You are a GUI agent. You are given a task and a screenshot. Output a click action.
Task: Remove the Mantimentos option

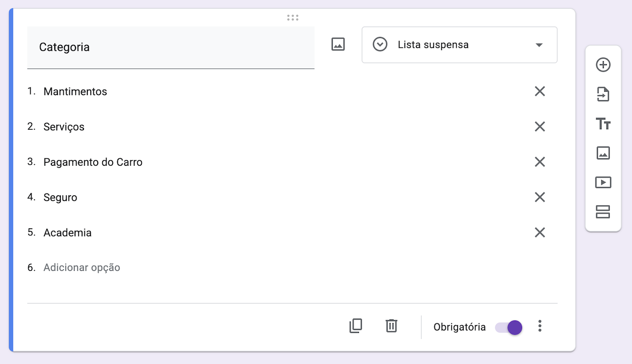click(540, 91)
